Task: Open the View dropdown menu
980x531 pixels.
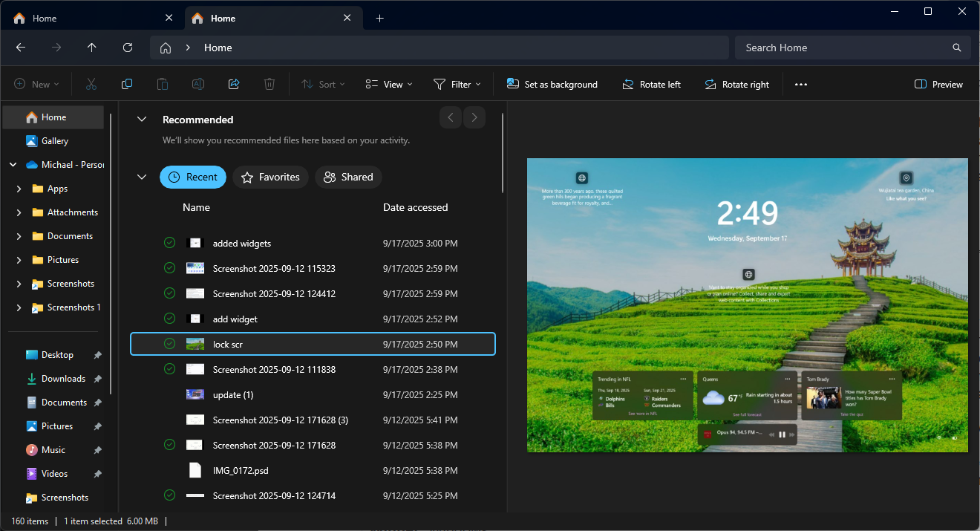Action: pyautogui.click(x=389, y=84)
